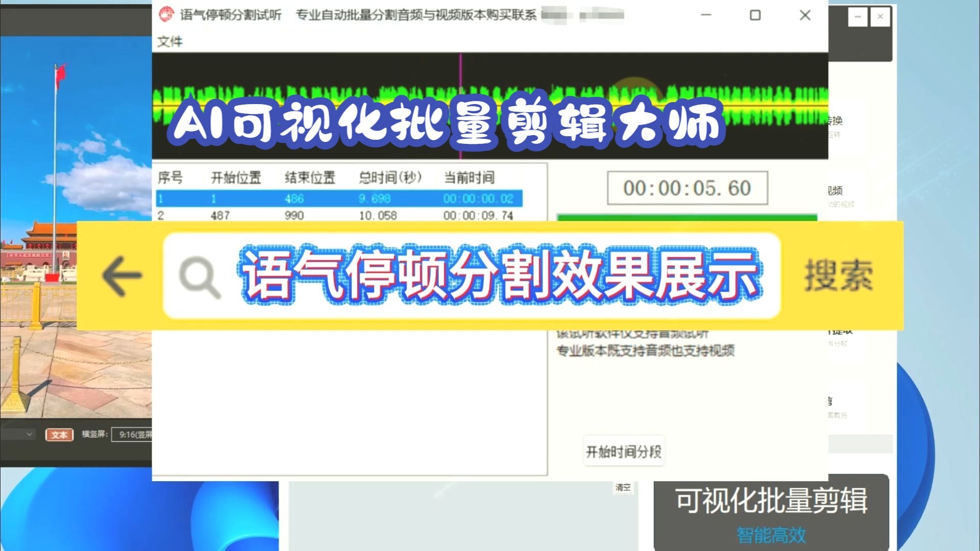Minimize the background window at top right
Screen dimensions: 980x551
click(x=858, y=17)
